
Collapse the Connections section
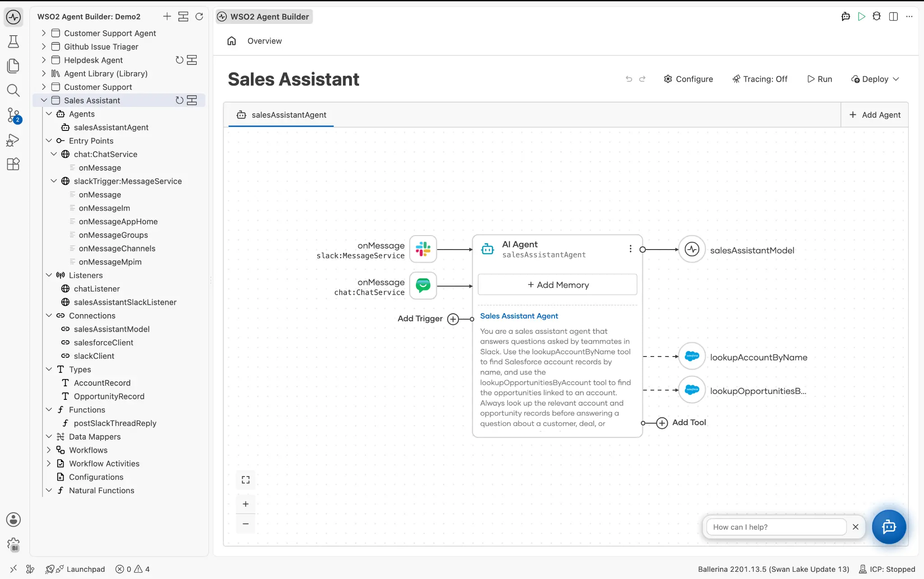pos(49,315)
